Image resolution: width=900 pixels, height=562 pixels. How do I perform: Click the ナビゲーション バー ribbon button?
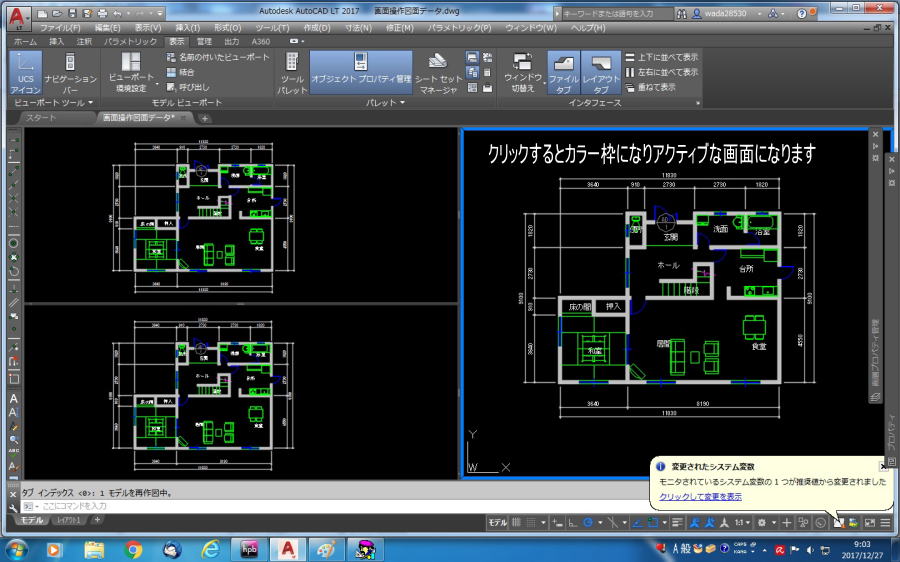70,73
